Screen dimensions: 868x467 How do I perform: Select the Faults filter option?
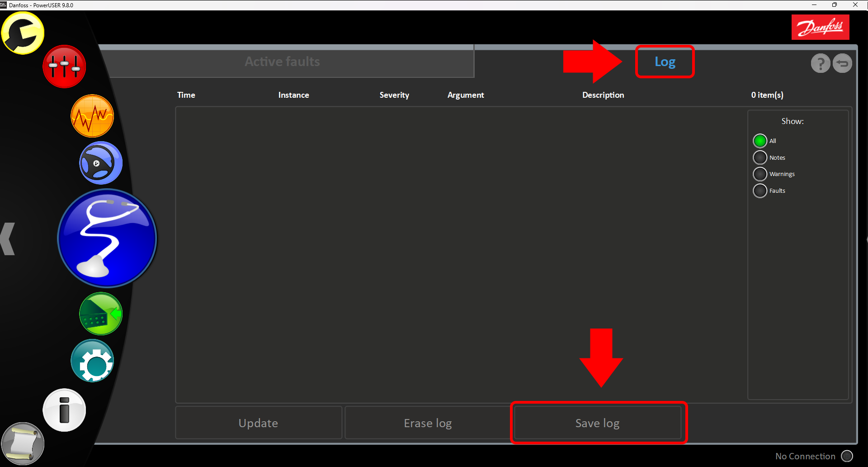(760, 191)
